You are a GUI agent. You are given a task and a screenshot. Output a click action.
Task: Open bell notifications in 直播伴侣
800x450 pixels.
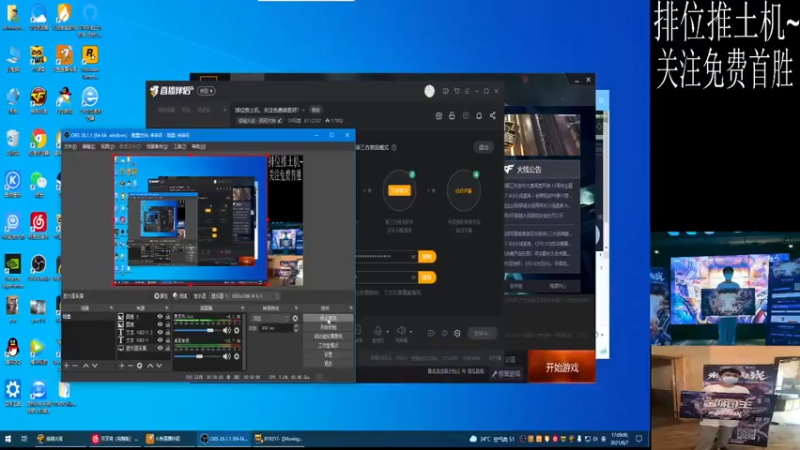(x=479, y=116)
